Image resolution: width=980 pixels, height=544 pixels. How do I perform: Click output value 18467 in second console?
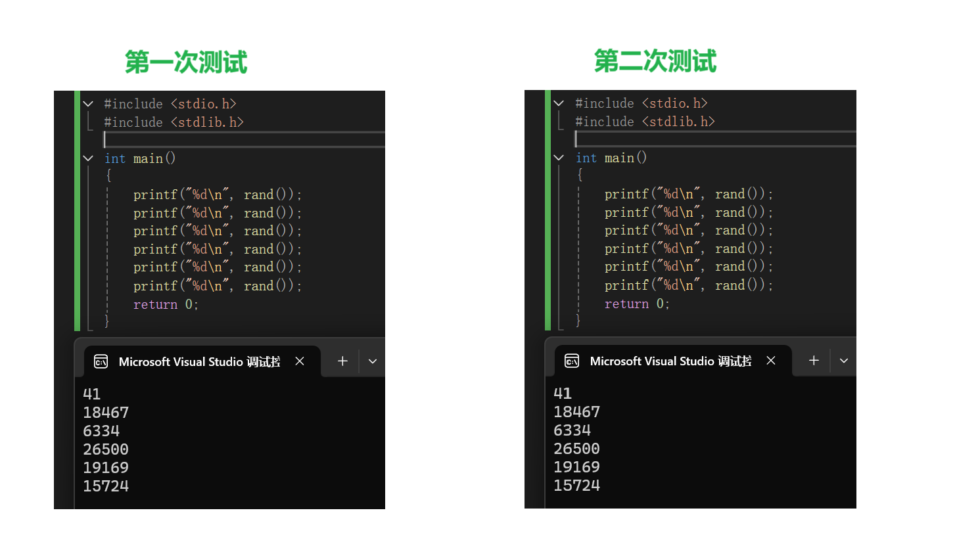coord(577,412)
